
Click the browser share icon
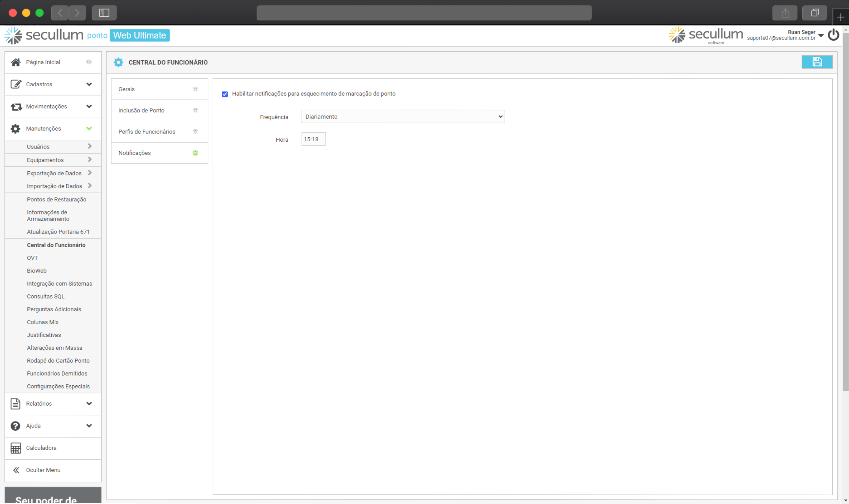pos(785,13)
